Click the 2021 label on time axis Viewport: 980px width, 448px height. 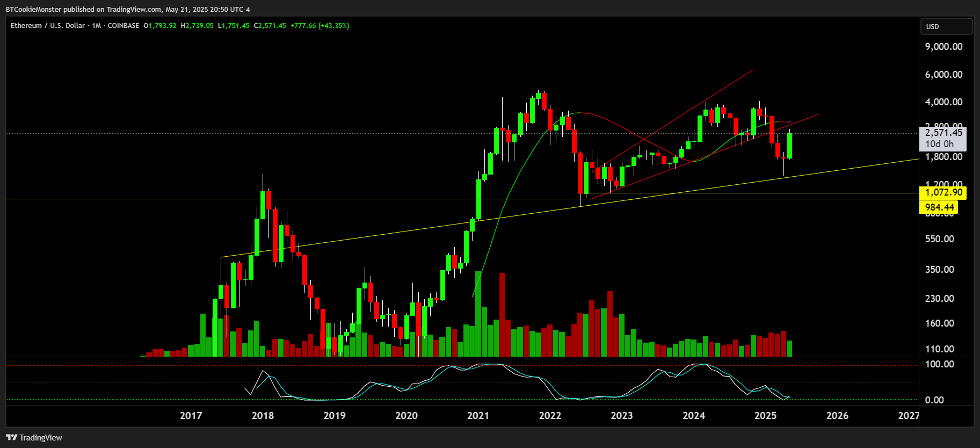coord(478,416)
